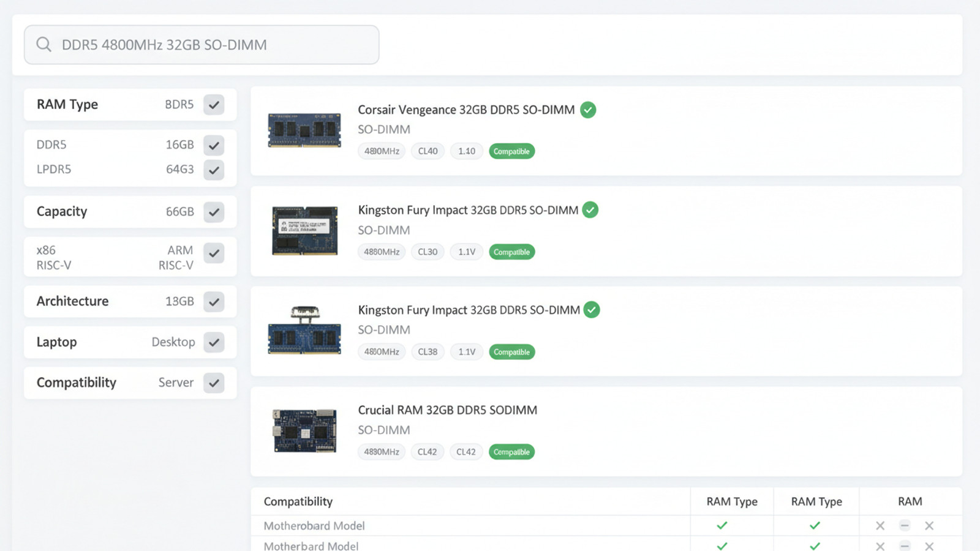Click the Capacity filter heading

62,212
